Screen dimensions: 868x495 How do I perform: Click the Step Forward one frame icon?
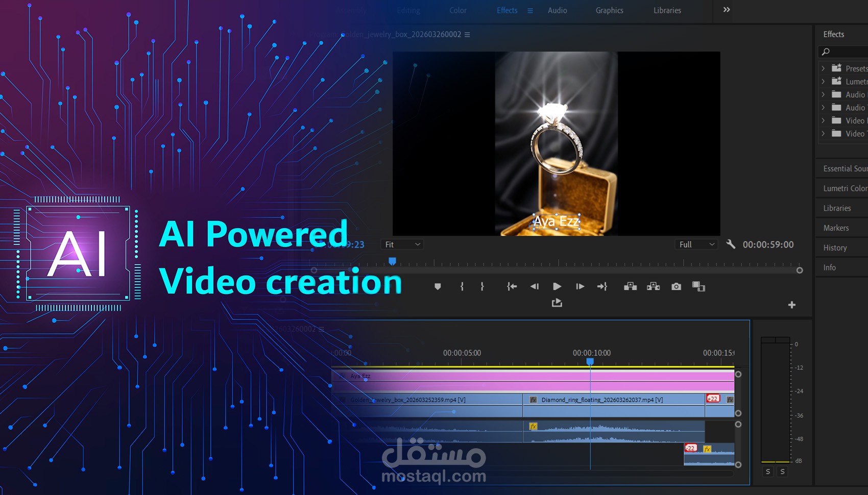tap(580, 286)
